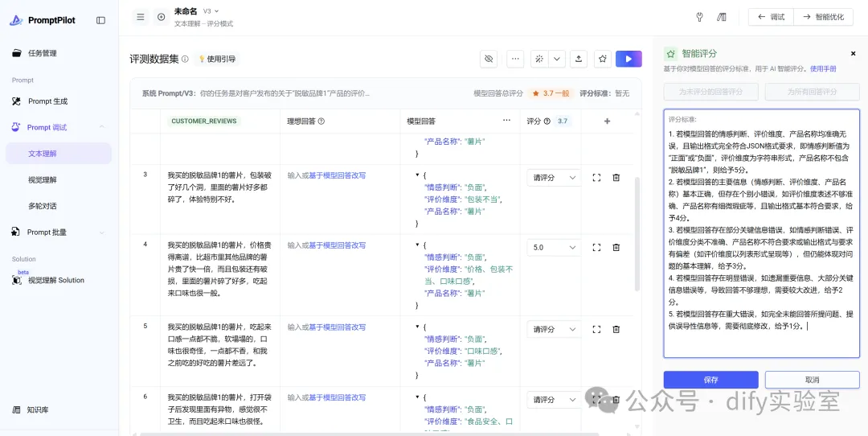Delete row 3 with the trash icon

616,178
